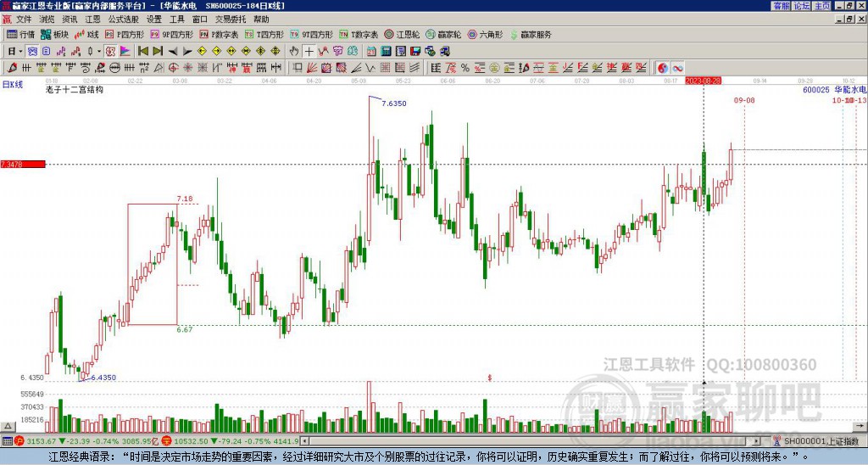Viewport: 868px width, 465px height.
Task: Click the right arrow at volume panel edge
Action: pyautogui.click(x=860, y=427)
